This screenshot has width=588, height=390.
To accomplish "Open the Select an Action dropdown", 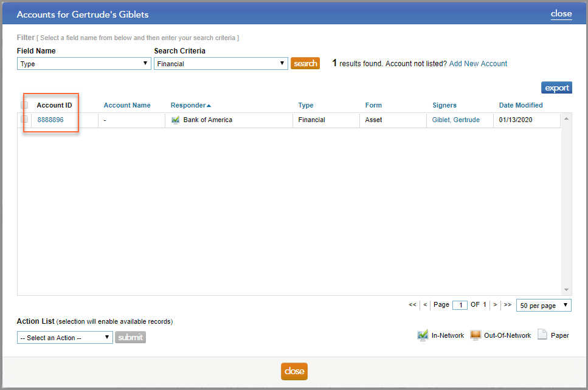I will click(64, 337).
